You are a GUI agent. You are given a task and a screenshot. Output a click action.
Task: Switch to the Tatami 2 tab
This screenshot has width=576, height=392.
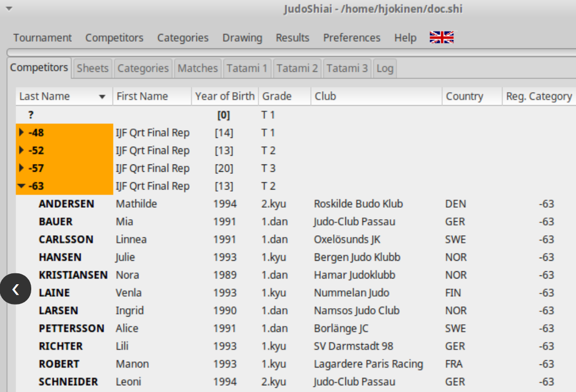(x=297, y=68)
